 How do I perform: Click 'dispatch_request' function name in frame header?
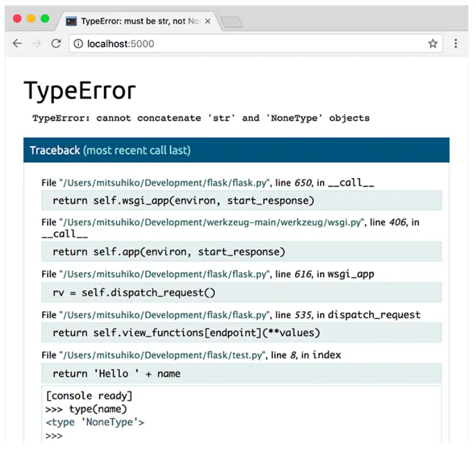375,315
